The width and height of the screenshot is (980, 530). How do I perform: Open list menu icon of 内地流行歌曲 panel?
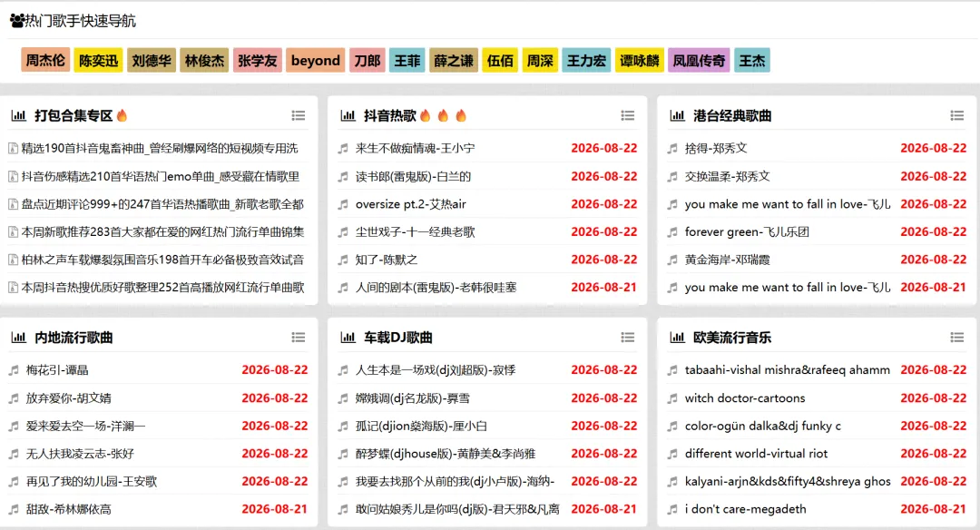tap(299, 338)
